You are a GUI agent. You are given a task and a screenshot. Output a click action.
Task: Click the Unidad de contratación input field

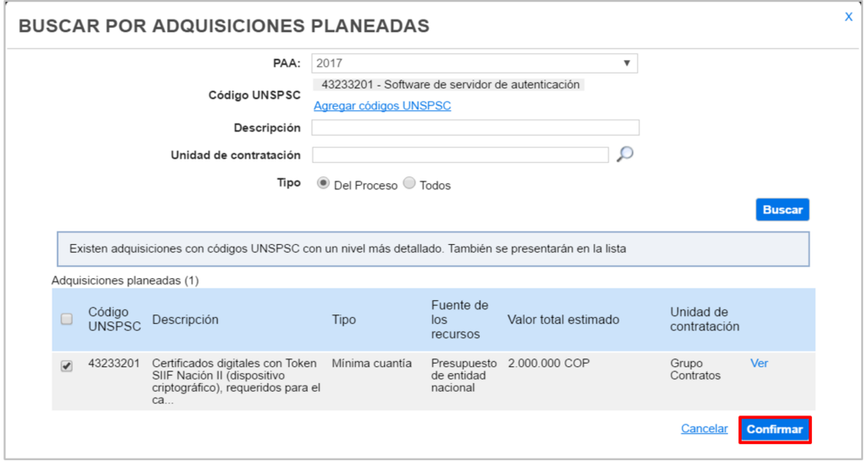[x=460, y=154]
